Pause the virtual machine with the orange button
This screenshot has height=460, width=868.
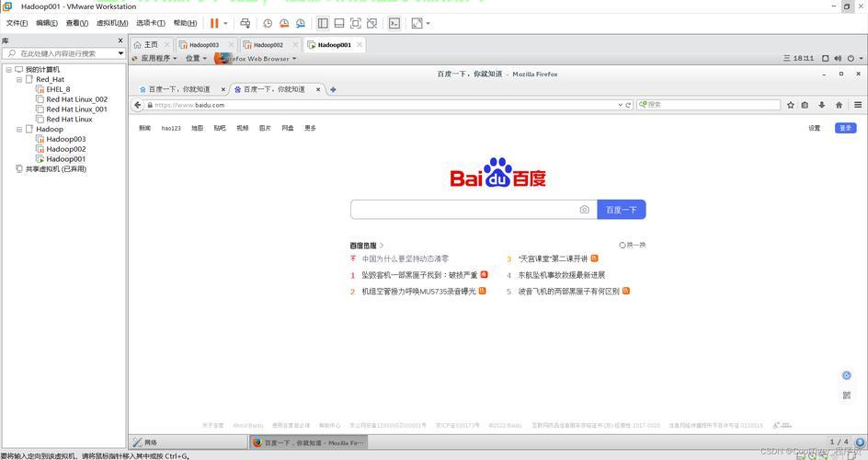214,23
